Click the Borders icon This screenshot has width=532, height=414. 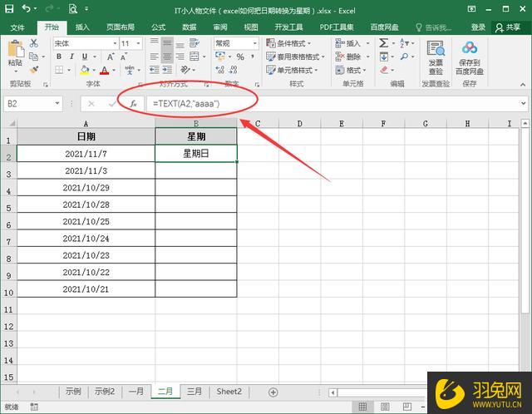coord(59,70)
